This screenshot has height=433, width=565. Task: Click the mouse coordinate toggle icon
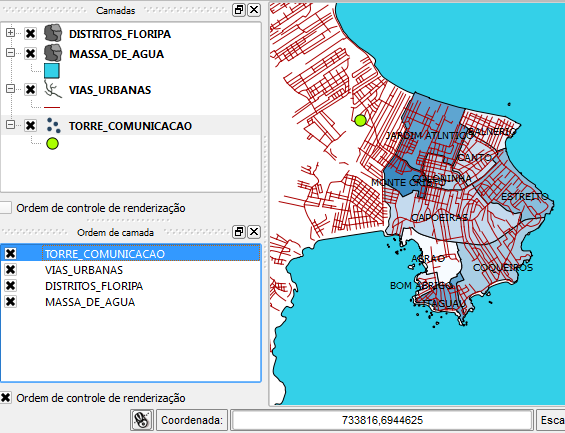pos(142,420)
